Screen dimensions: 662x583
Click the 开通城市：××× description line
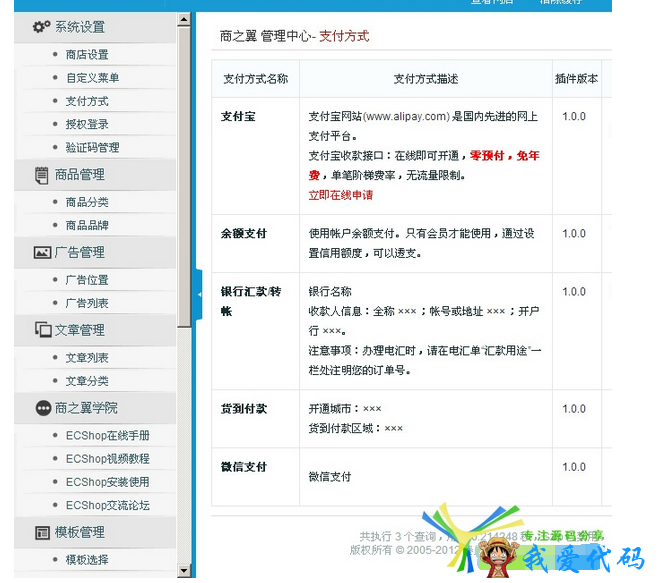click(x=345, y=409)
